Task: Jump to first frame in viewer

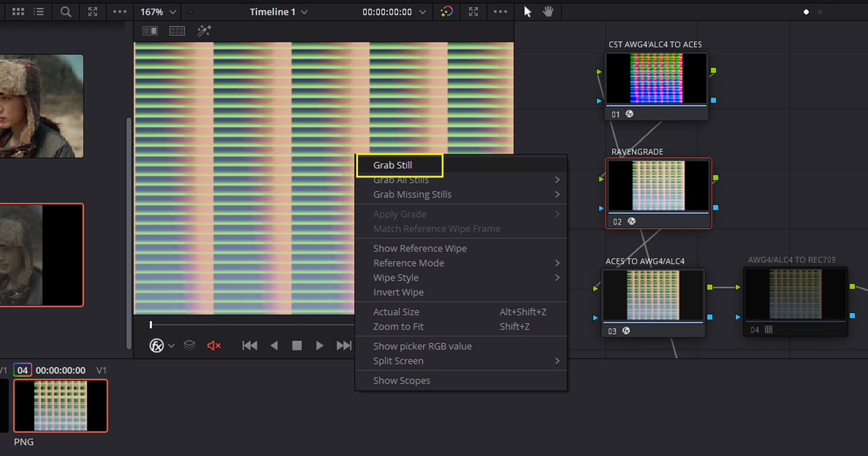Action: [250, 346]
